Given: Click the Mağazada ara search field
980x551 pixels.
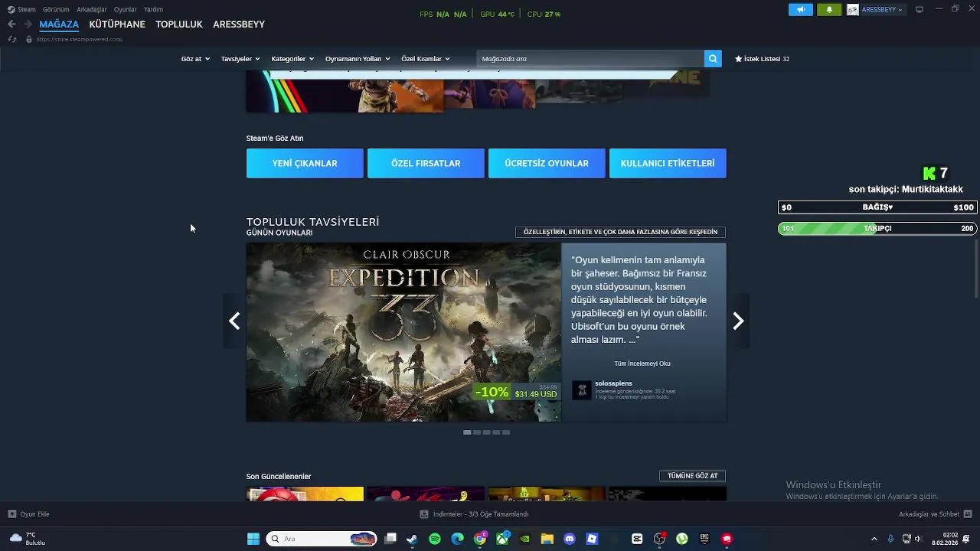Looking at the screenshot, I should (590, 59).
